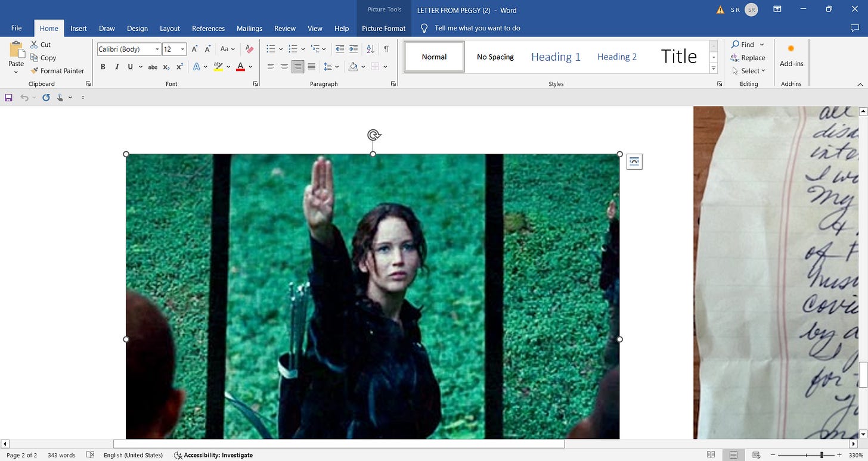Image resolution: width=868 pixels, height=461 pixels.
Task: Apply yellow text highlight color
Action: click(x=218, y=67)
